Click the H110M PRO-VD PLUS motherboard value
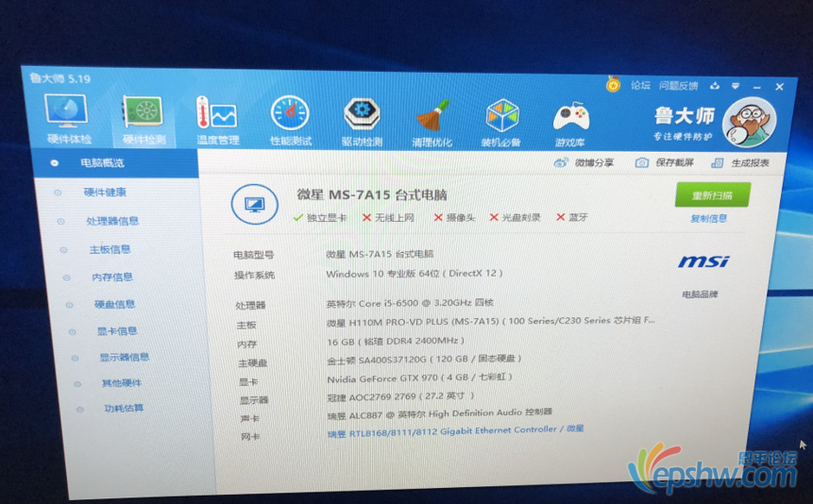This screenshot has height=504, width=813. [x=490, y=322]
